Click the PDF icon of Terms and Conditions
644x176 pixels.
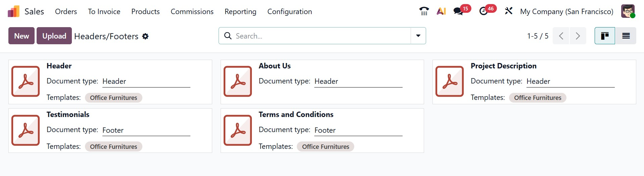click(x=238, y=130)
